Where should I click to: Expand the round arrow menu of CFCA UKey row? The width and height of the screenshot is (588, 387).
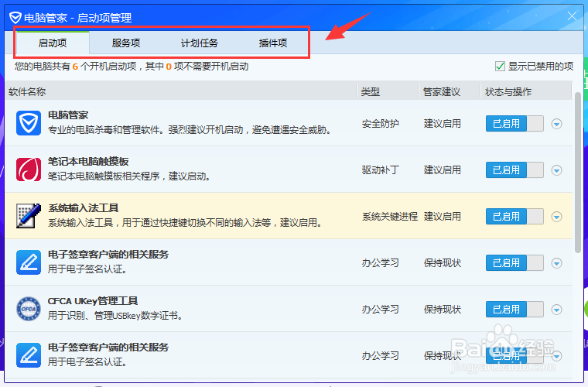(x=556, y=310)
